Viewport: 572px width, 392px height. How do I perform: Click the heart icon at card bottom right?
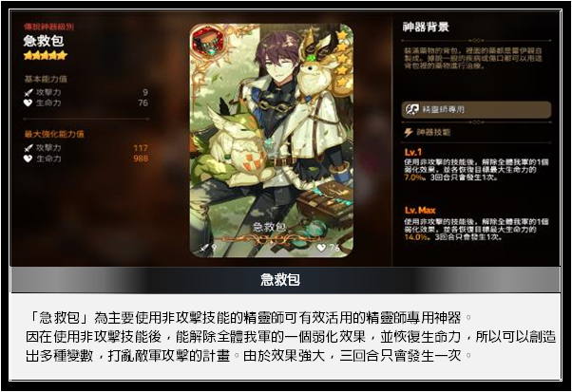pyautogui.click(x=321, y=248)
